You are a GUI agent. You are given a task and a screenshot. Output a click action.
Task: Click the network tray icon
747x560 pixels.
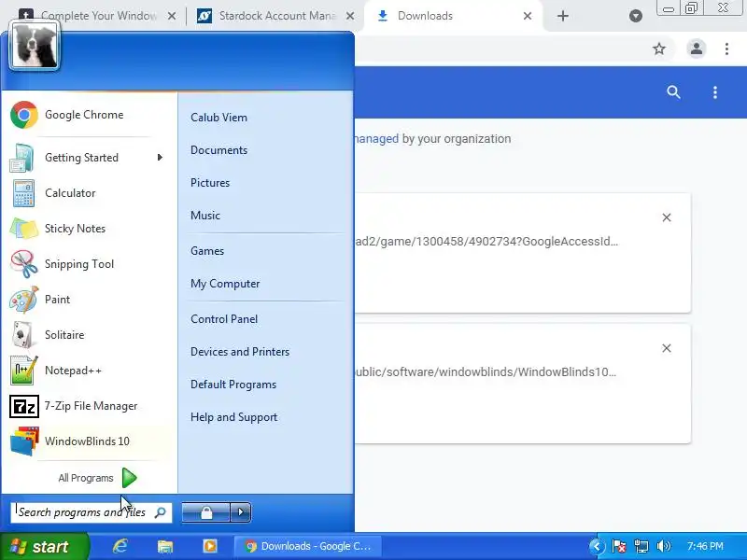(641, 546)
